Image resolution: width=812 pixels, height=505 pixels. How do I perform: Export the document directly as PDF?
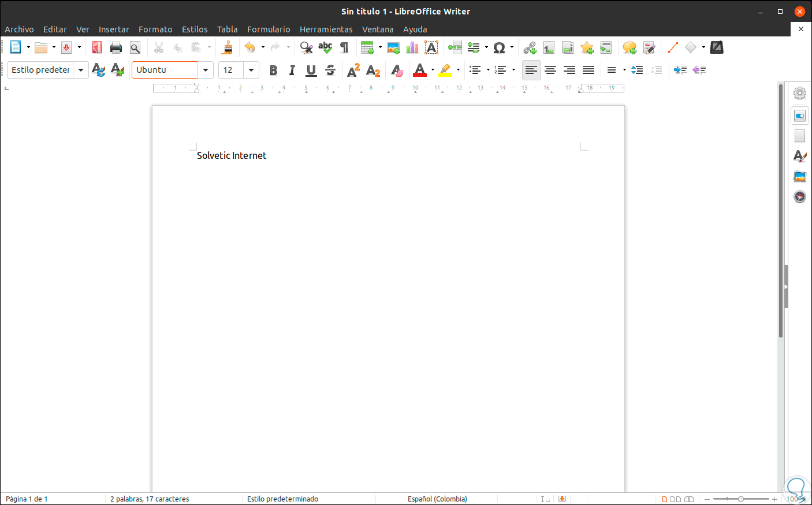click(x=97, y=47)
